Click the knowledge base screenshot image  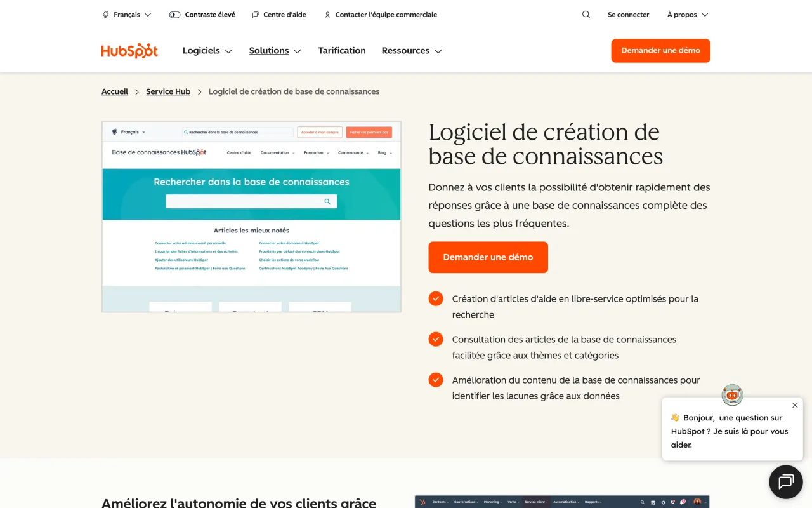tap(251, 217)
